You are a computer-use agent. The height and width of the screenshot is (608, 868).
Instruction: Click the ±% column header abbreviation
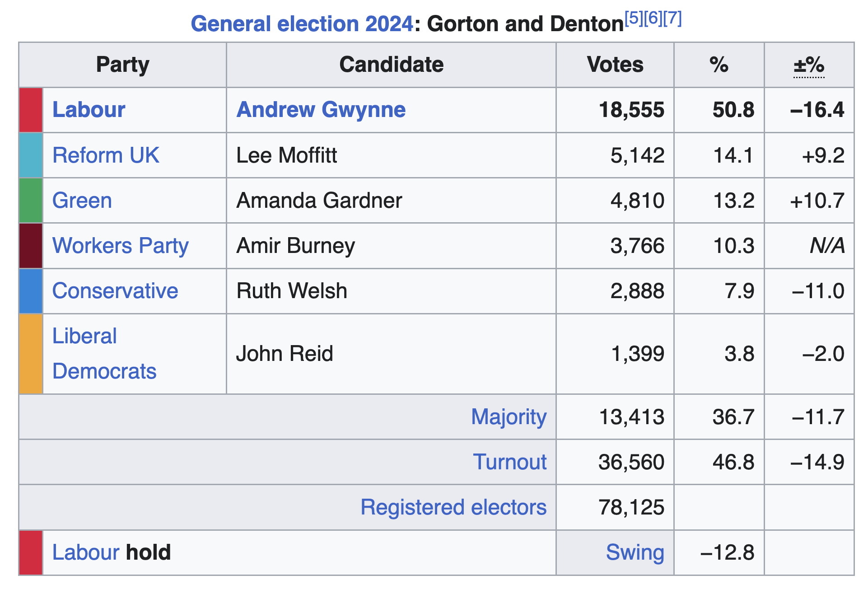[x=809, y=65]
